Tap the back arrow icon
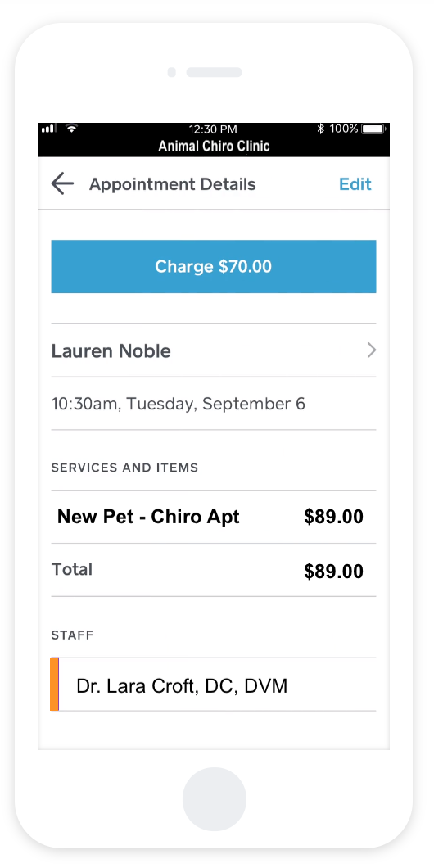This screenshot has height=868, width=434. click(62, 183)
